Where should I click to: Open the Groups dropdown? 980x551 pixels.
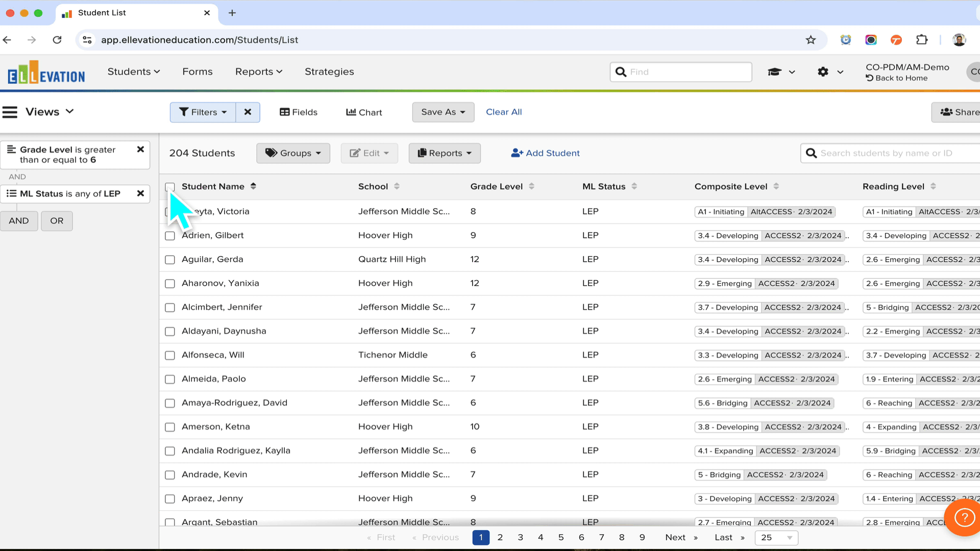[x=293, y=153]
